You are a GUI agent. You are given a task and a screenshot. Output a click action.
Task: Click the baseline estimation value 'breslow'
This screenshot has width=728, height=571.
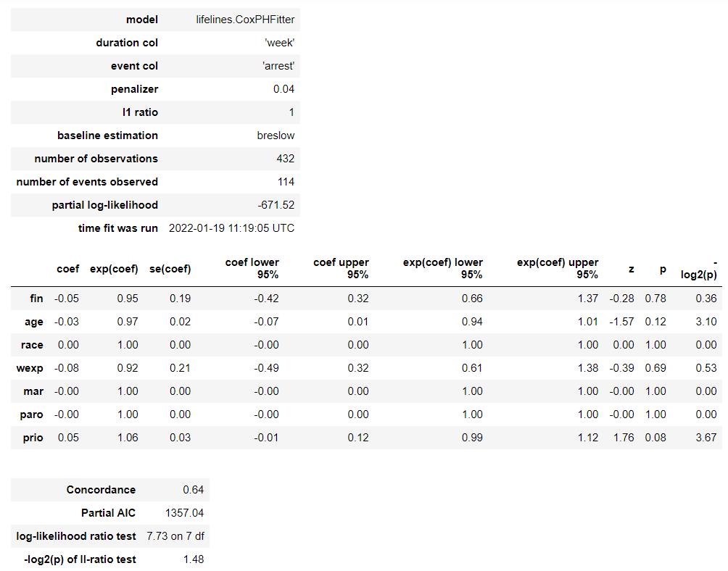[276, 136]
